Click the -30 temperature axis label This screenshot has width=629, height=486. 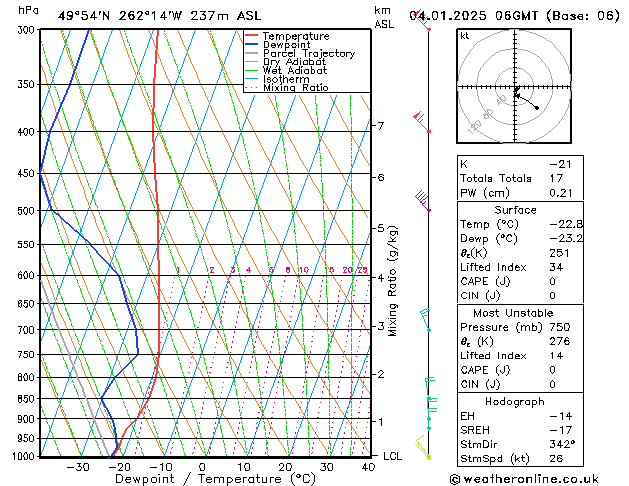click(78, 468)
